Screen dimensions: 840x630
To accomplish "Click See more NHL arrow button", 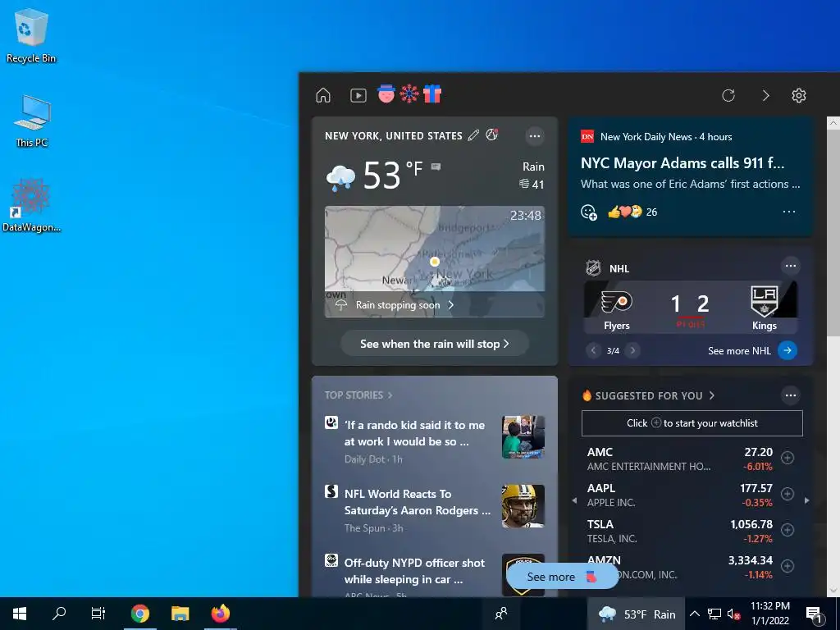I will pos(787,350).
